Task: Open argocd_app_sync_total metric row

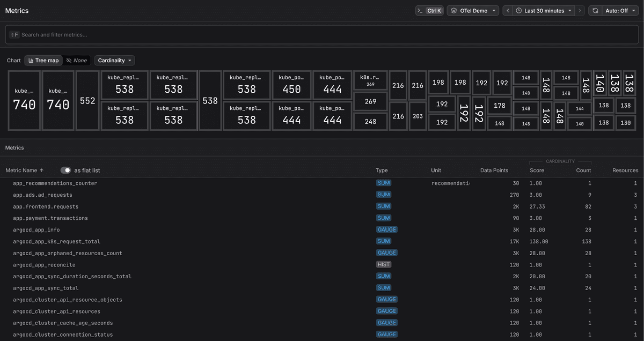Action: coord(322,288)
